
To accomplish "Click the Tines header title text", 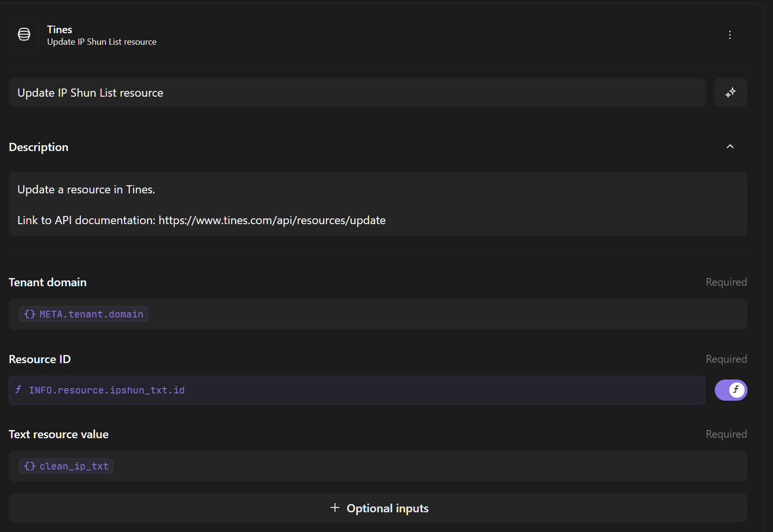I will [60, 29].
